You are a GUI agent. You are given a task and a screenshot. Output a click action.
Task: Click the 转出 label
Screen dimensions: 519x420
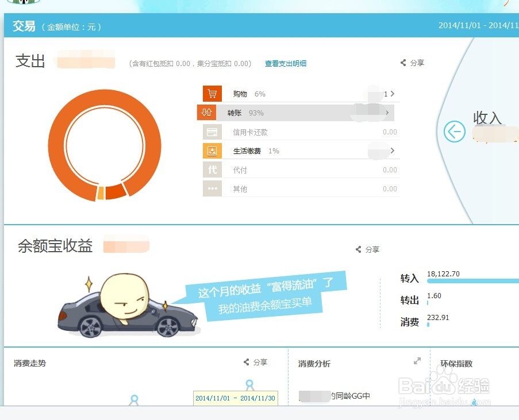410,300
